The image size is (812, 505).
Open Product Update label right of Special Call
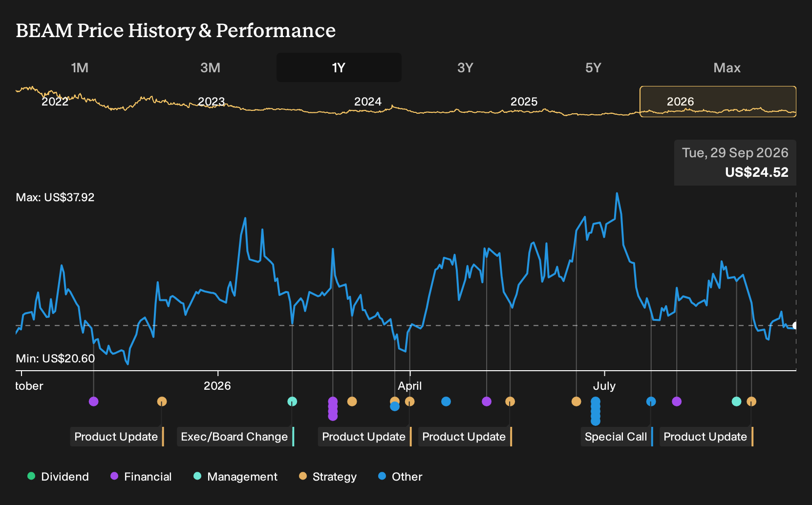pos(706,437)
